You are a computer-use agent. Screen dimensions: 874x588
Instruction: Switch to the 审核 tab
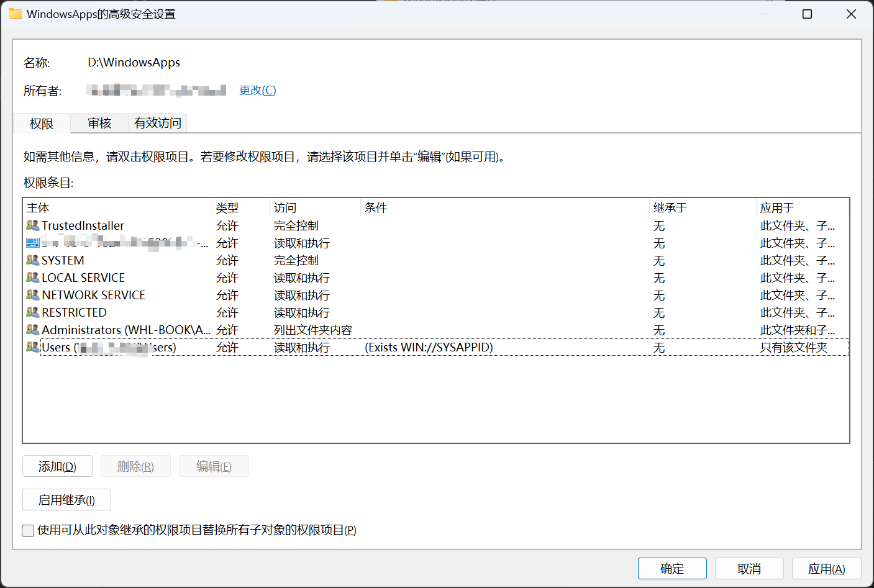(99, 123)
